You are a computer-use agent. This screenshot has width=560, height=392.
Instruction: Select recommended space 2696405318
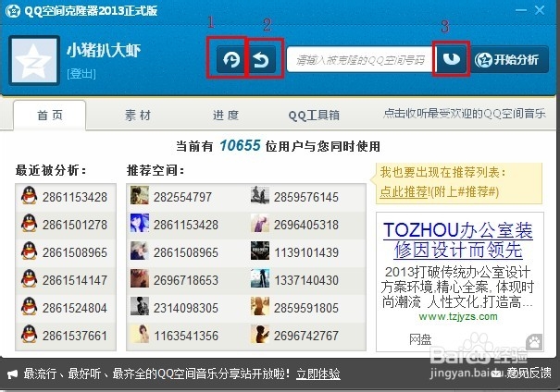click(x=306, y=225)
